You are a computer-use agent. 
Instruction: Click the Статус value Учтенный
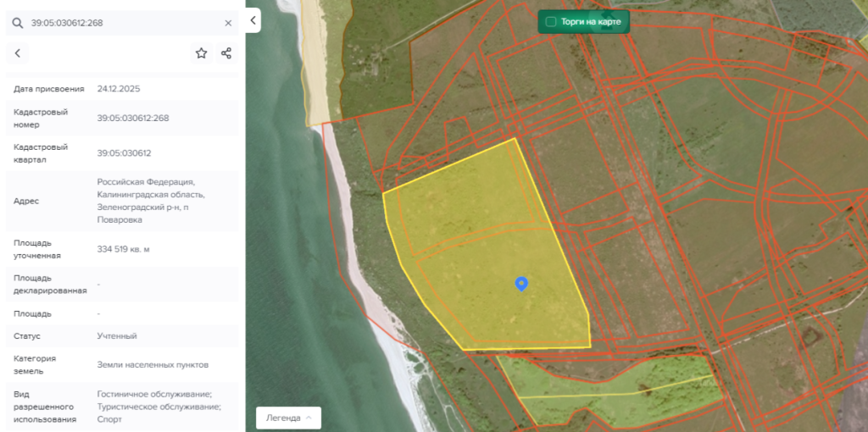117,336
